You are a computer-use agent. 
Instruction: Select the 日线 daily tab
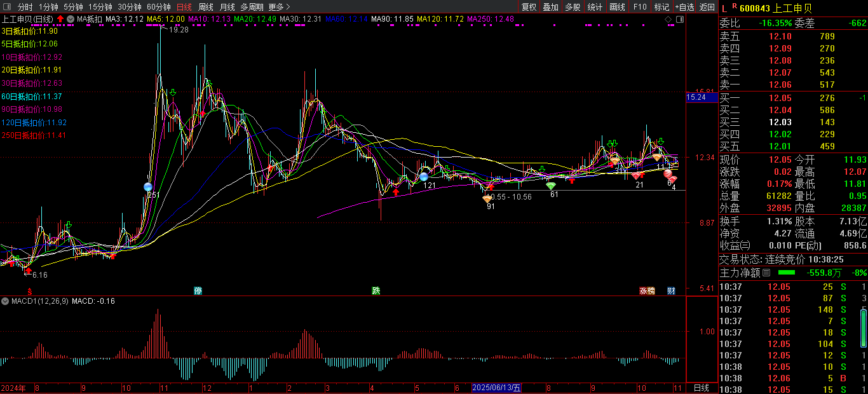pos(184,7)
